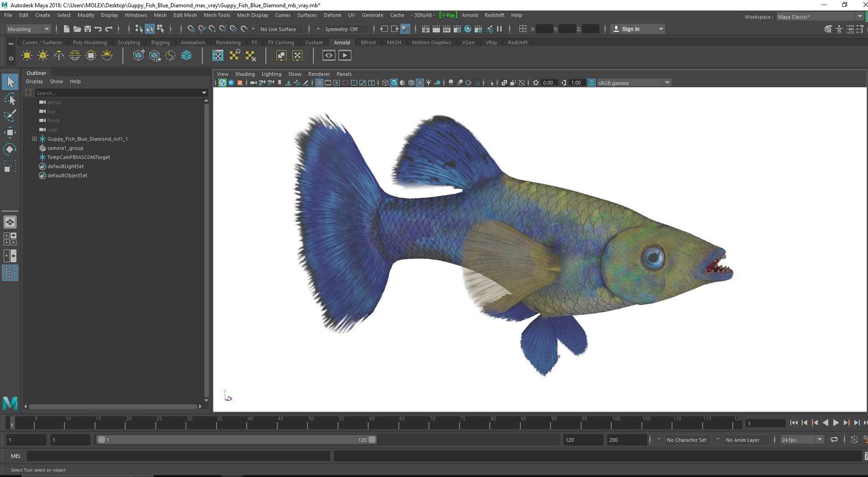Open the Deform menu
868x477 pixels.
[x=332, y=15]
